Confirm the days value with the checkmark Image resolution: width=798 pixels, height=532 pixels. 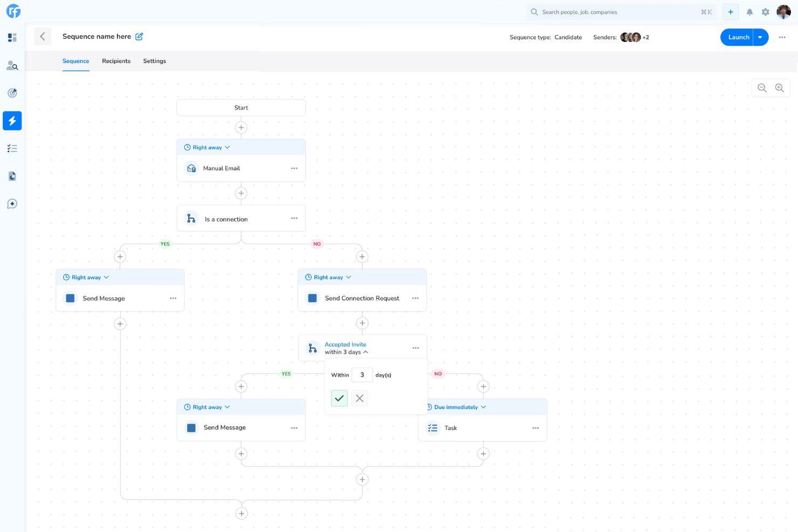click(x=339, y=398)
